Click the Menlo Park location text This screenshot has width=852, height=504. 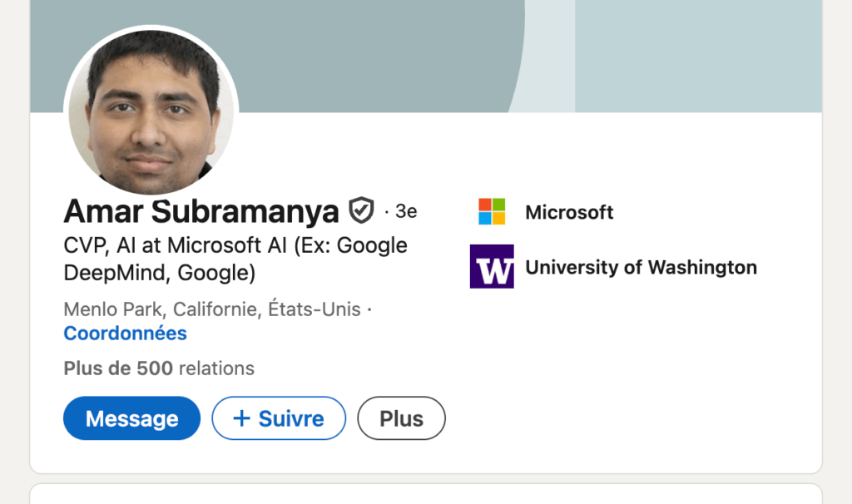pyautogui.click(x=212, y=309)
